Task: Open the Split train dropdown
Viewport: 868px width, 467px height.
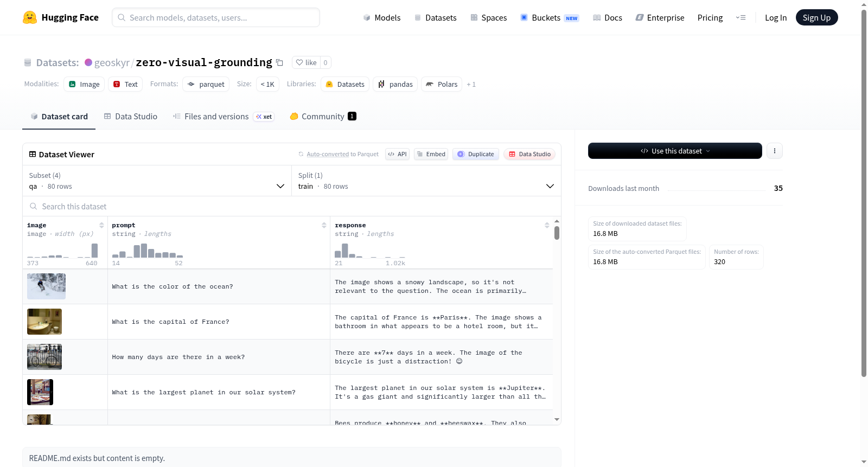Action: tap(426, 181)
